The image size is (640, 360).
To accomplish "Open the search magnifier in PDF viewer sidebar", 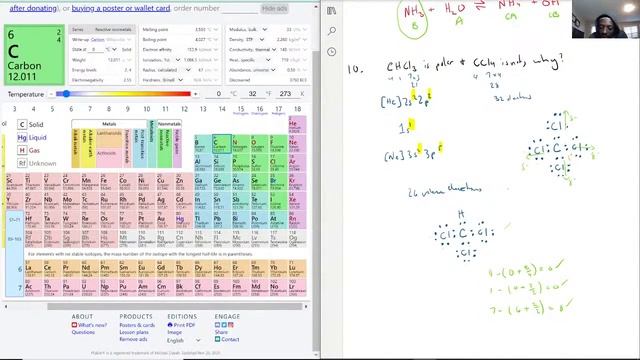I will (x=332, y=31).
